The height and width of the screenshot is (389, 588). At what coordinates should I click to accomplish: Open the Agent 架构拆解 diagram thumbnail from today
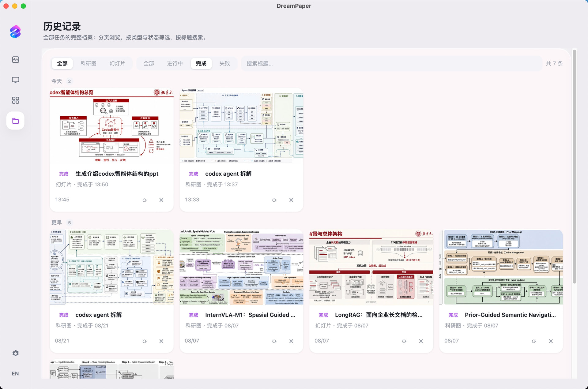point(241,126)
